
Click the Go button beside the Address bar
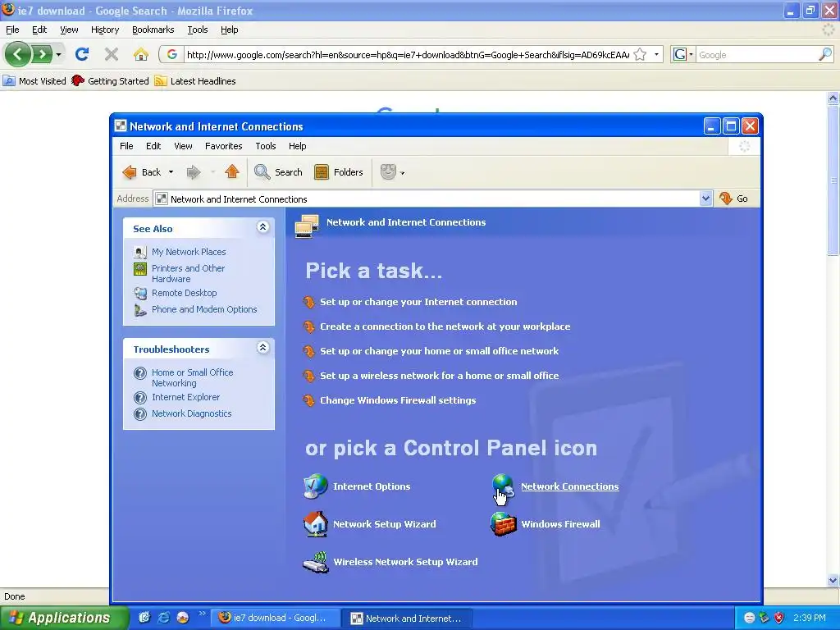[x=734, y=199]
